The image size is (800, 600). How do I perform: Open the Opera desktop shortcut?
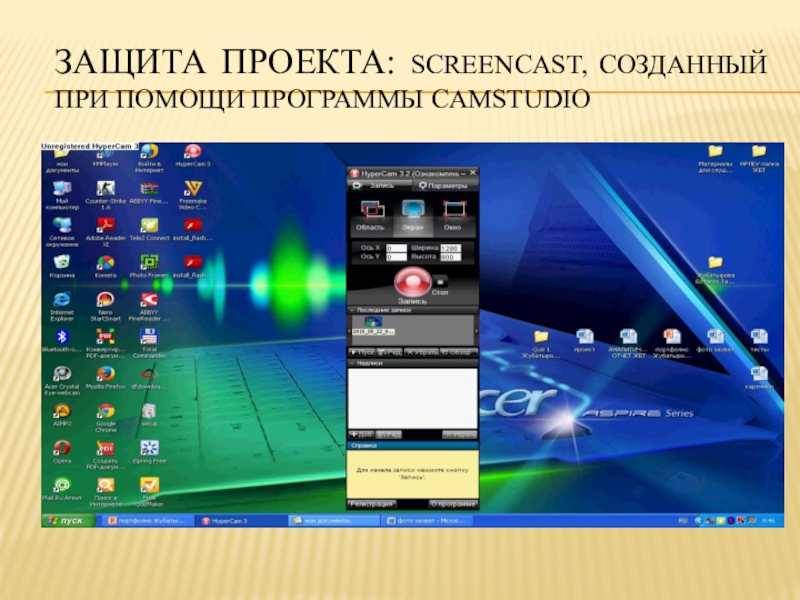pos(62,452)
